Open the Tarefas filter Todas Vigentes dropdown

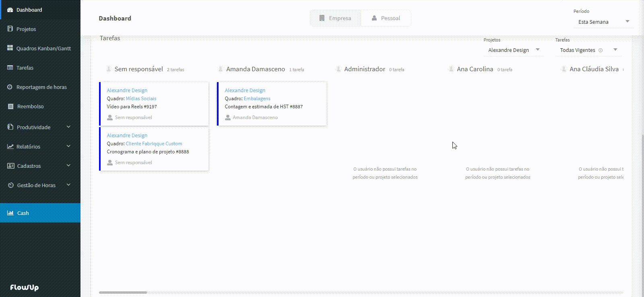588,50
